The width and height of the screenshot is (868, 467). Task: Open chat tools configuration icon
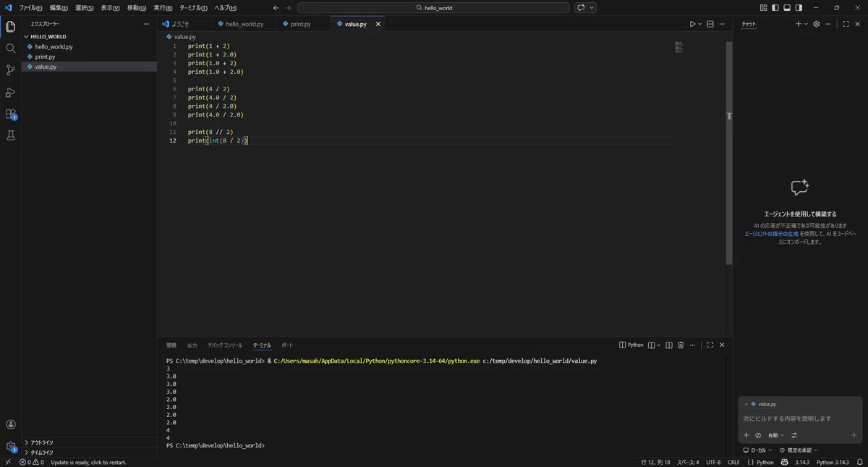[794, 435]
